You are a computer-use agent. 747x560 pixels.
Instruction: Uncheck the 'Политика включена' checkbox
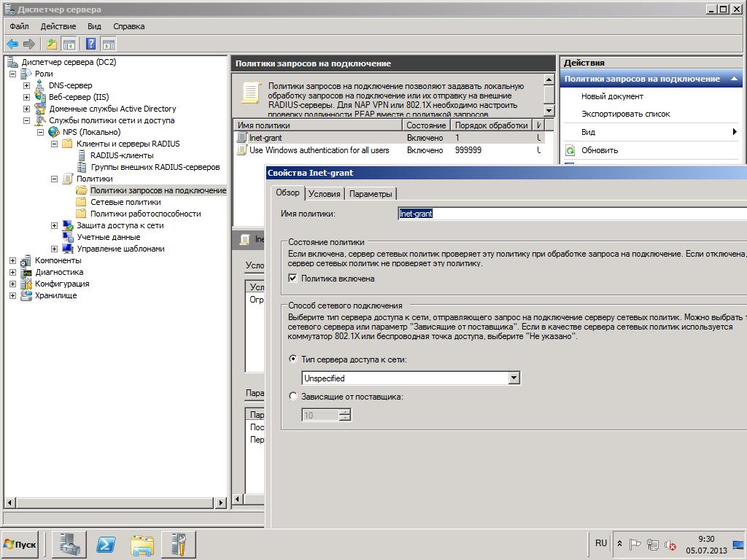pyautogui.click(x=293, y=279)
